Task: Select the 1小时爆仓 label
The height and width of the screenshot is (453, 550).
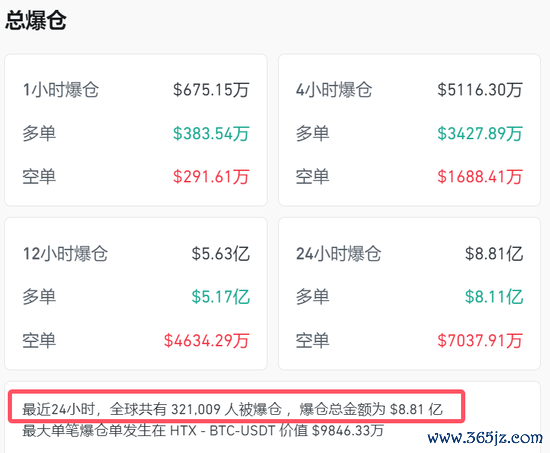Action: pos(61,90)
